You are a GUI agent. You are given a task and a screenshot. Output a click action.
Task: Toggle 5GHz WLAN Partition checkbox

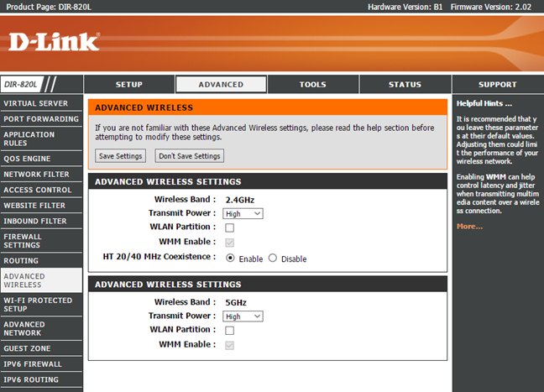tap(230, 330)
